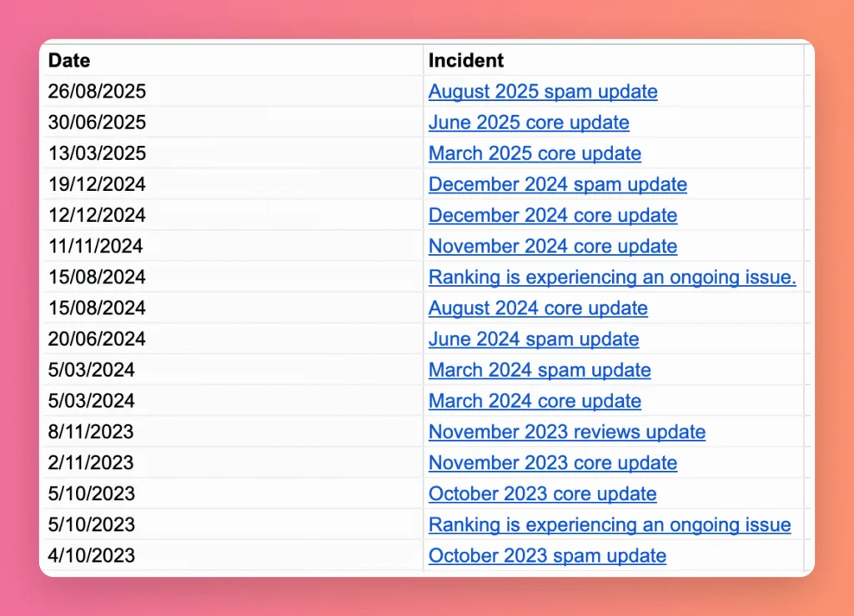Open the ranking issue link dated 5/10/2023

coord(610,524)
